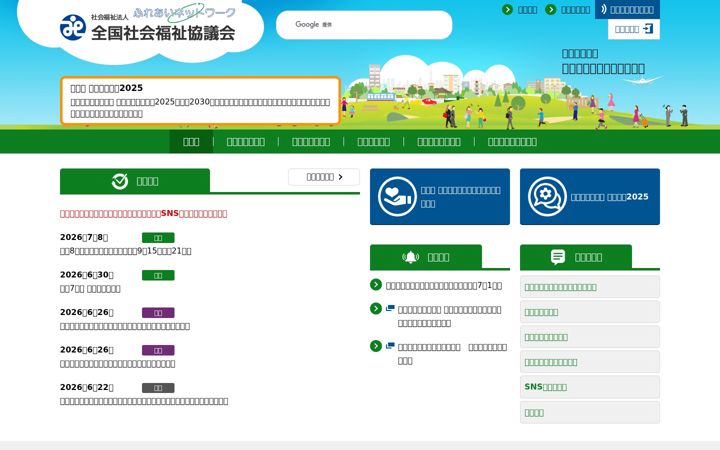
Task: Click the speaker icon in the dark blue header button
Action: tap(604, 9)
